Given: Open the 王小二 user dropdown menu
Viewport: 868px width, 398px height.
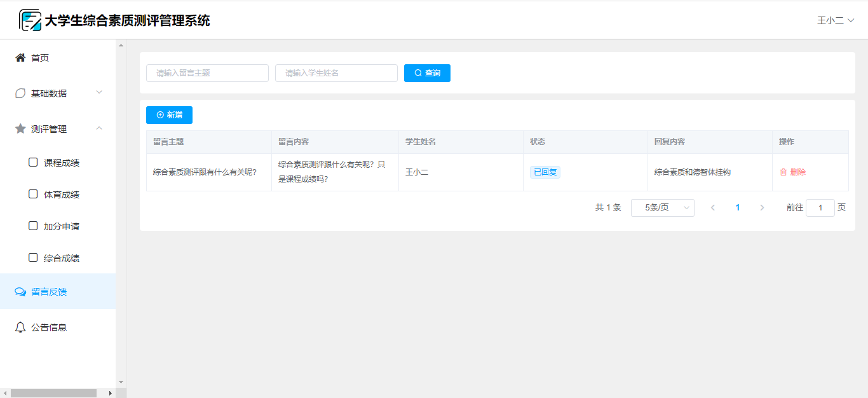Looking at the screenshot, I should coord(835,20).
